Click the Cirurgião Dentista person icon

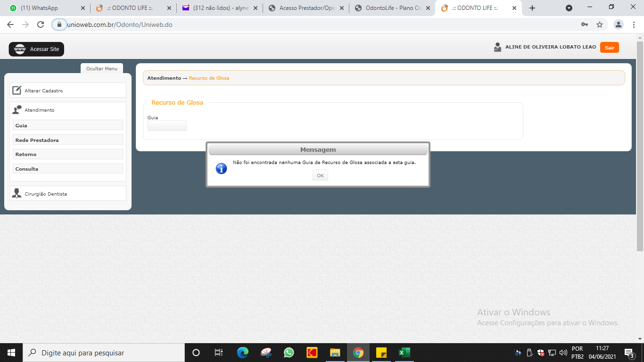(17, 193)
